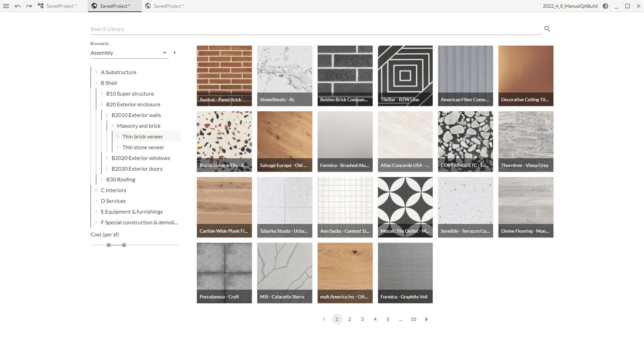
Task: Select B30 Roofing item
Action: 121,179
